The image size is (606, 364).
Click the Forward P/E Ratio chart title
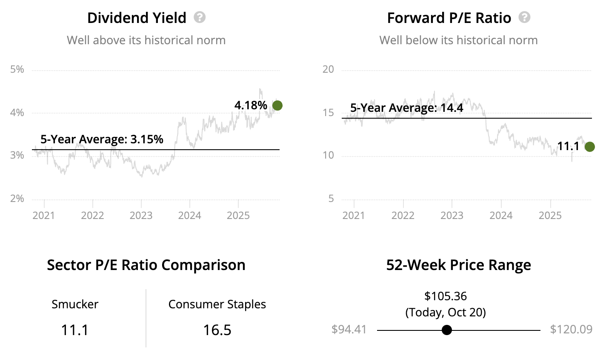tap(449, 18)
